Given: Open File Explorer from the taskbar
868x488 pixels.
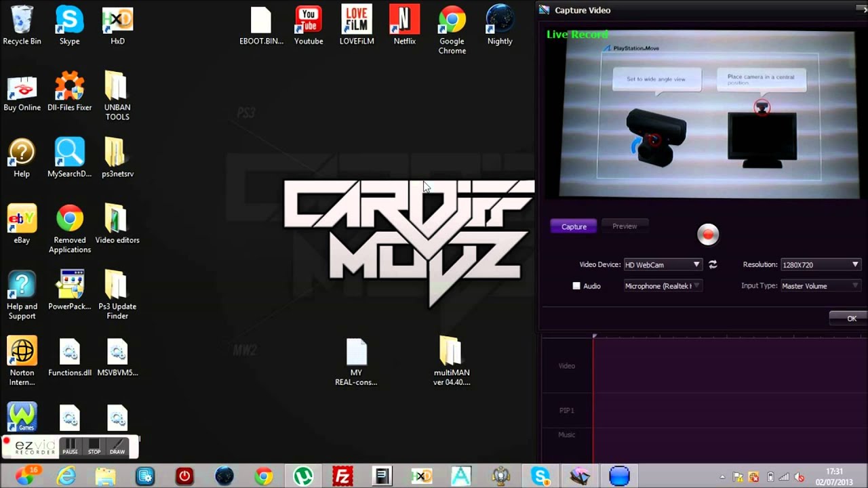Looking at the screenshot, I should pyautogui.click(x=106, y=476).
